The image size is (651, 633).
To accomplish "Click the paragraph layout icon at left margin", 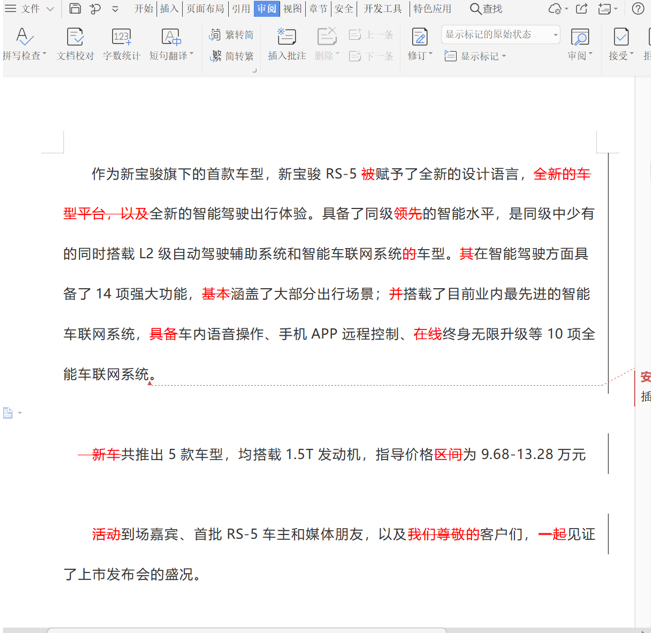I will tap(8, 413).
